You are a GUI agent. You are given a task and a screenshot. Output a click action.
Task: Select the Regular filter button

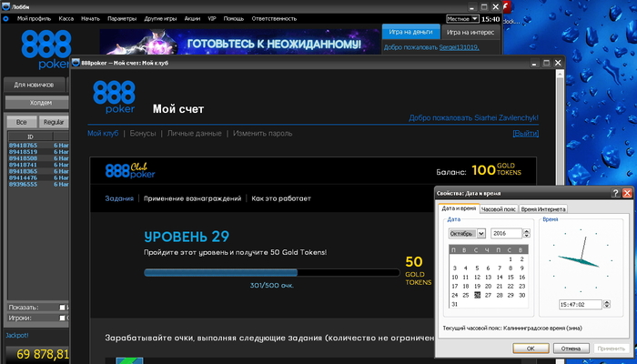tap(54, 122)
